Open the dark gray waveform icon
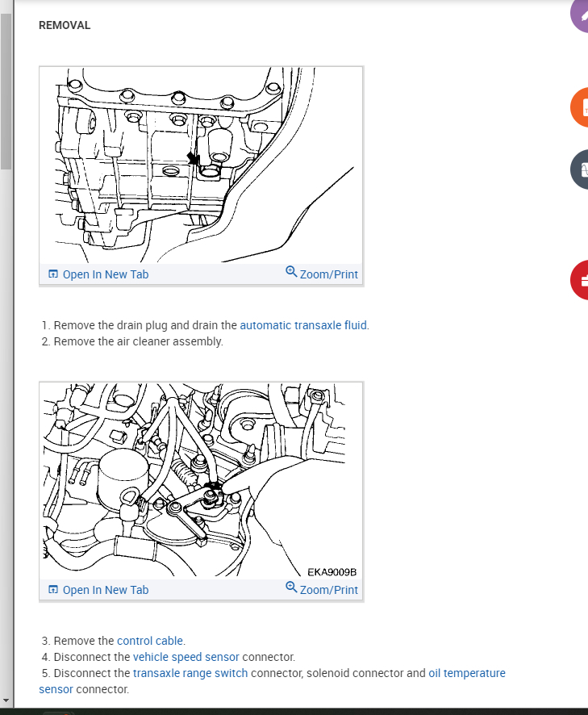Image resolution: width=588 pixels, height=715 pixels. (580, 169)
